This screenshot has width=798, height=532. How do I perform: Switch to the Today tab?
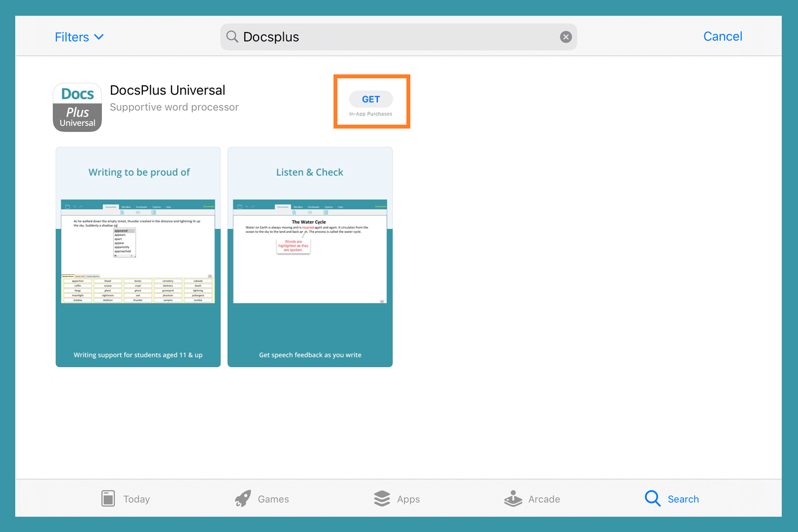[x=126, y=499]
